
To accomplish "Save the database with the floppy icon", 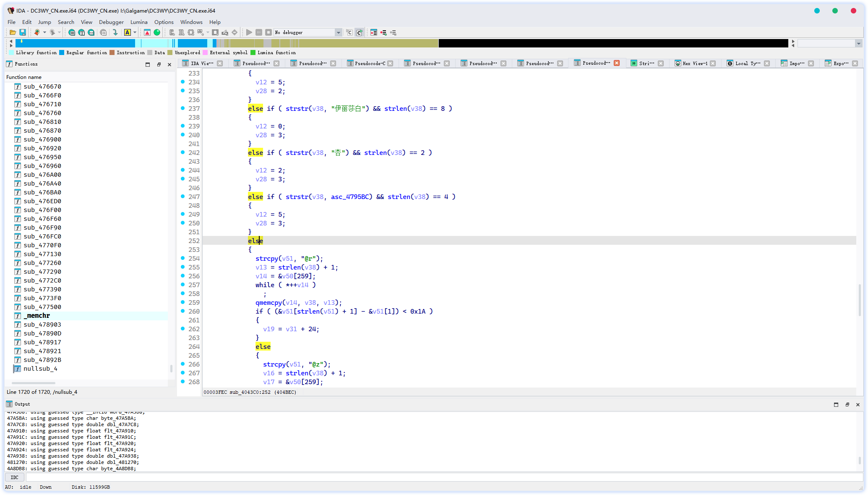I will tap(23, 32).
